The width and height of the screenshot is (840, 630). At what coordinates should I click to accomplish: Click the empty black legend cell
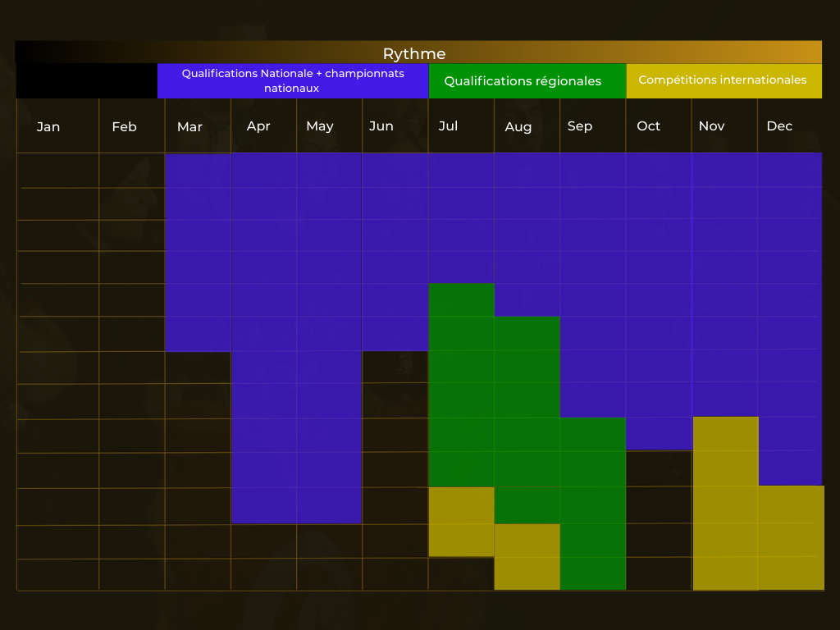pos(87,80)
